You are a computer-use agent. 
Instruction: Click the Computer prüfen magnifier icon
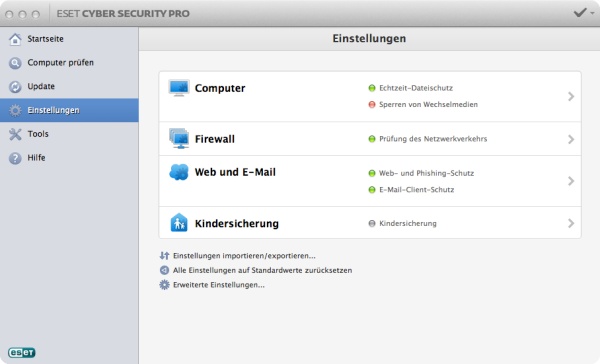click(x=15, y=63)
